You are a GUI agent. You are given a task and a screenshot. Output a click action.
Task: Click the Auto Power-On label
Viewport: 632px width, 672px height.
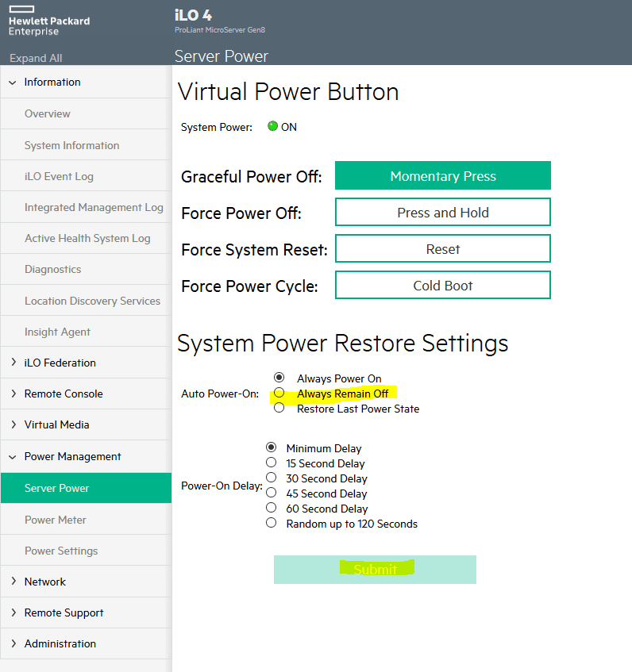220,394
